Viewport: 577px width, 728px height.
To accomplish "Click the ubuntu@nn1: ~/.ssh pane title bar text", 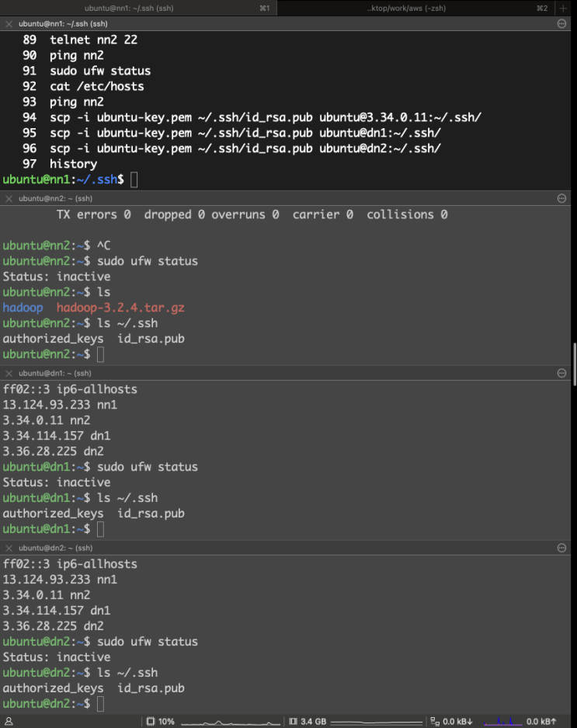I will click(63, 23).
